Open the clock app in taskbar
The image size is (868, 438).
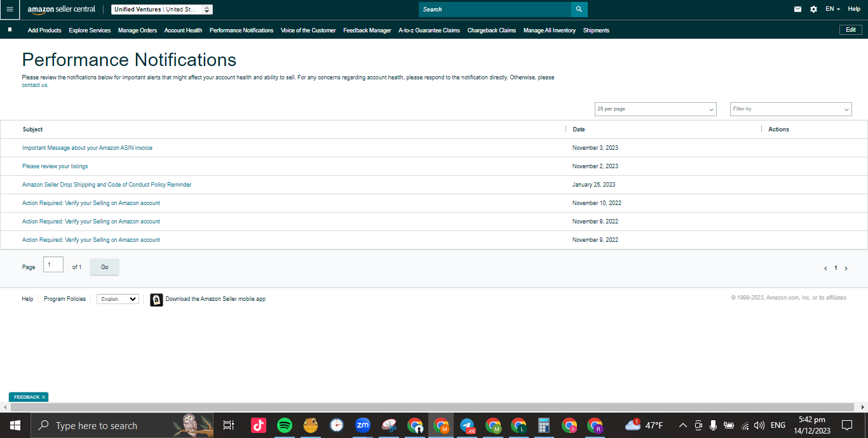(x=337, y=425)
